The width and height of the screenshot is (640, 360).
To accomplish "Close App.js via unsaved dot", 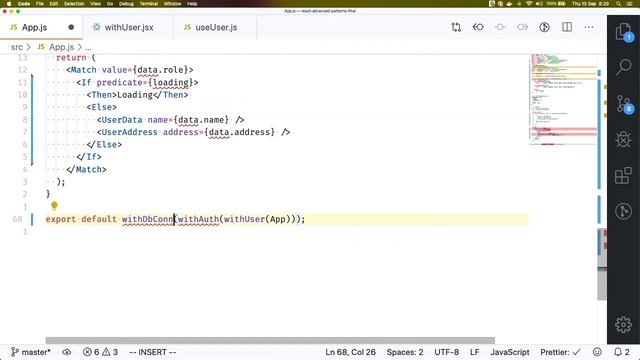I will tap(71, 27).
